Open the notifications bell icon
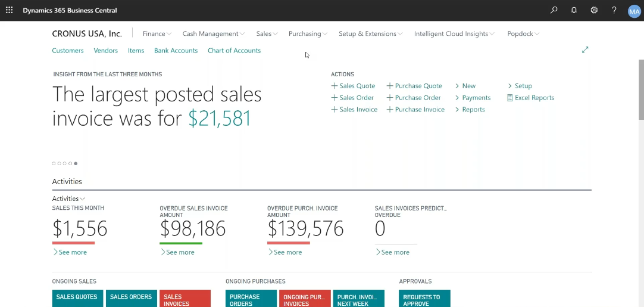The width and height of the screenshot is (644, 307). coord(574,10)
